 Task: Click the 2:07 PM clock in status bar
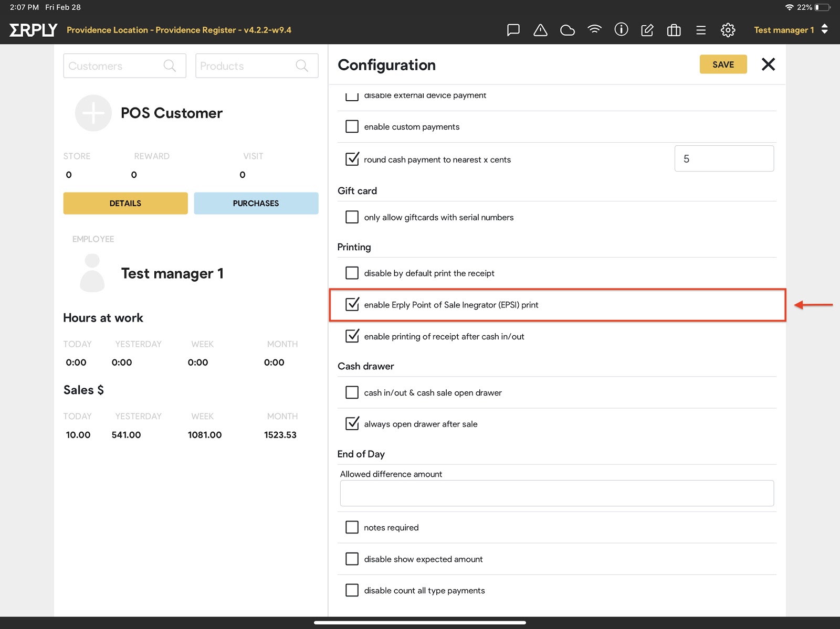pos(24,7)
